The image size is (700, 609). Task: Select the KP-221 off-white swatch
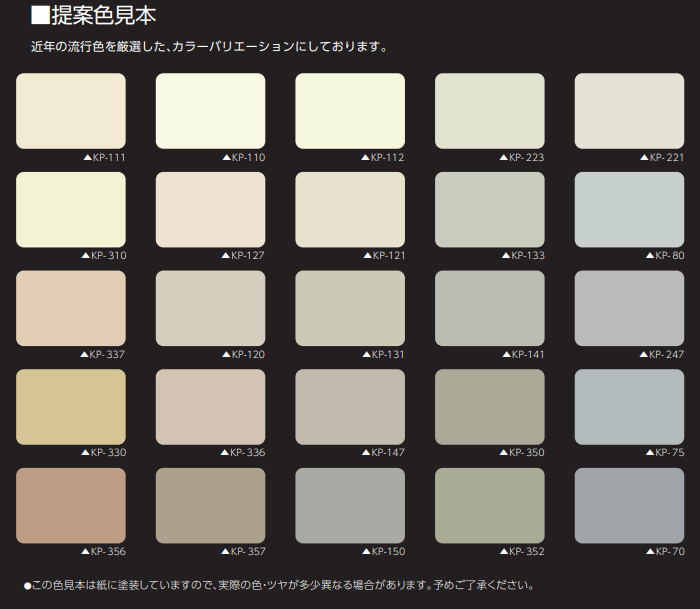click(629, 111)
